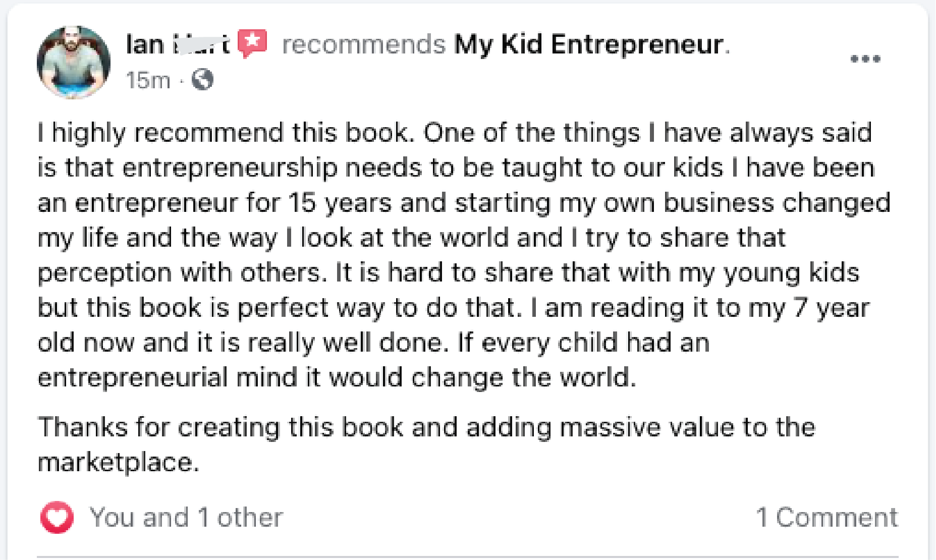Screen dimensions: 936x560
Task: Open the three-dot post options menu
Action: [x=865, y=59]
